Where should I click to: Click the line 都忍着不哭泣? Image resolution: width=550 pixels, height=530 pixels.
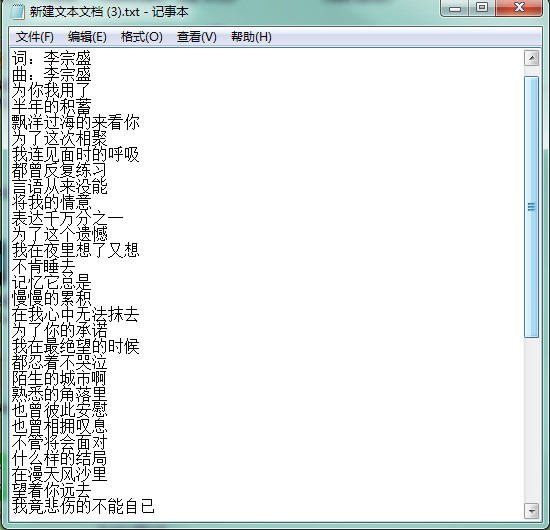60,363
